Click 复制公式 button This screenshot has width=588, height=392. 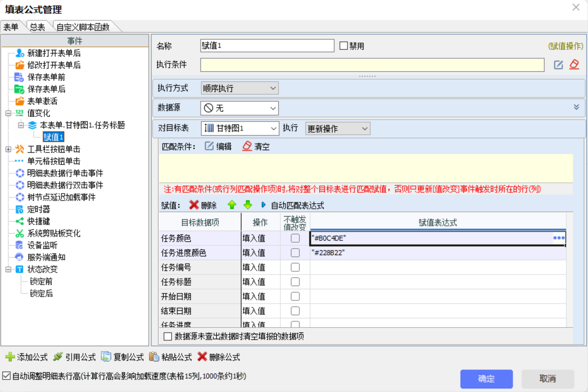click(123, 357)
